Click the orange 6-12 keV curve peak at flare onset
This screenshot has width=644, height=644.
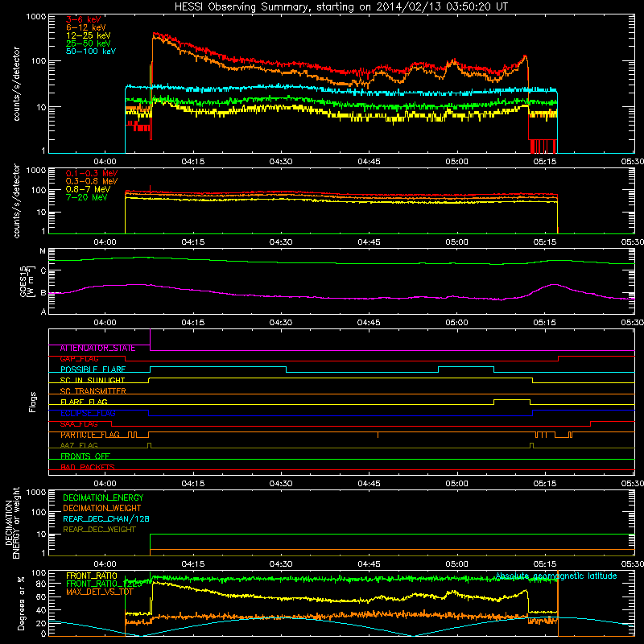click(x=155, y=38)
